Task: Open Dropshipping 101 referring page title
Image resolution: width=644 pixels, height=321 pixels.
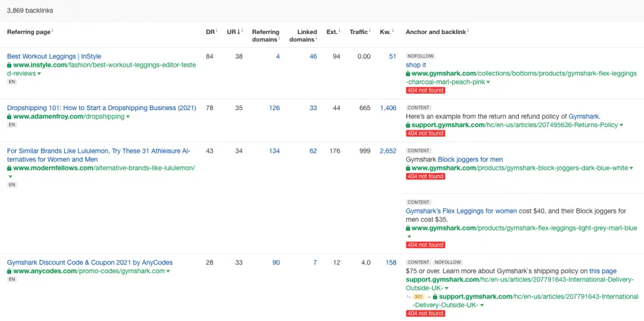Action: click(101, 108)
